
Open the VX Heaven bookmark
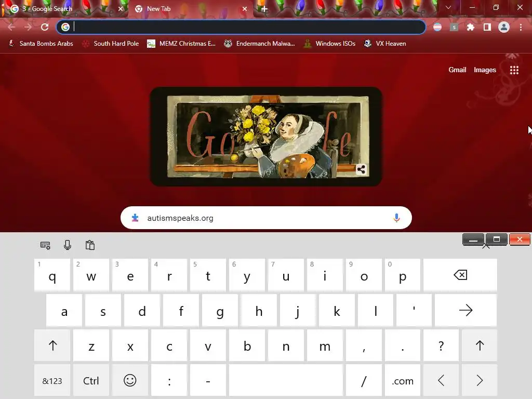[385, 44]
